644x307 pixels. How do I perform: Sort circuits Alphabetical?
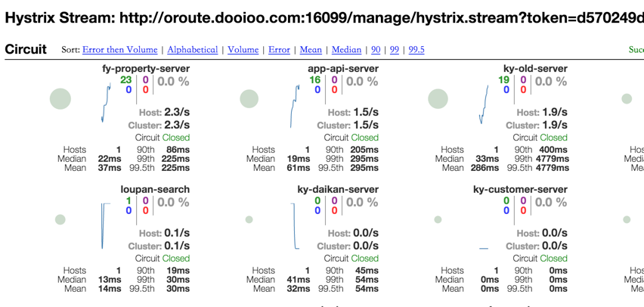point(193,50)
